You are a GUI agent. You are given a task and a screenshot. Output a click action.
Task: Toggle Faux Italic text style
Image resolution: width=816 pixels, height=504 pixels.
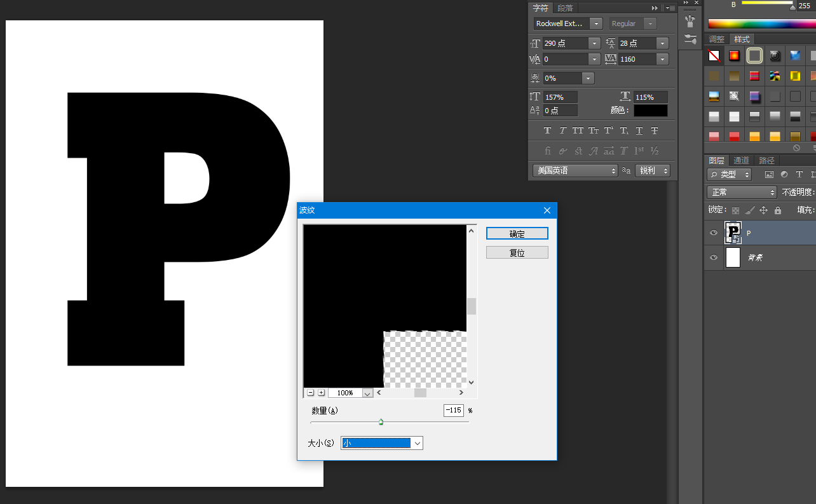[562, 130]
